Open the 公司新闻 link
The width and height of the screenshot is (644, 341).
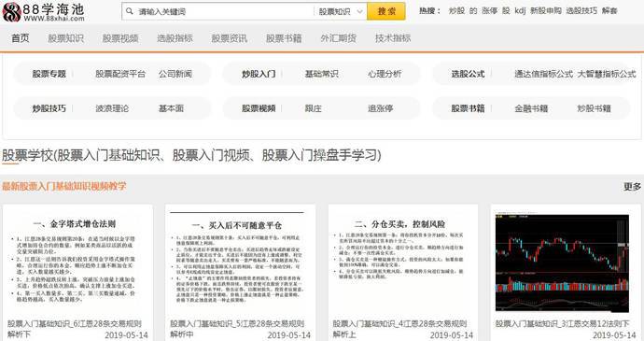pyautogui.click(x=175, y=74)
